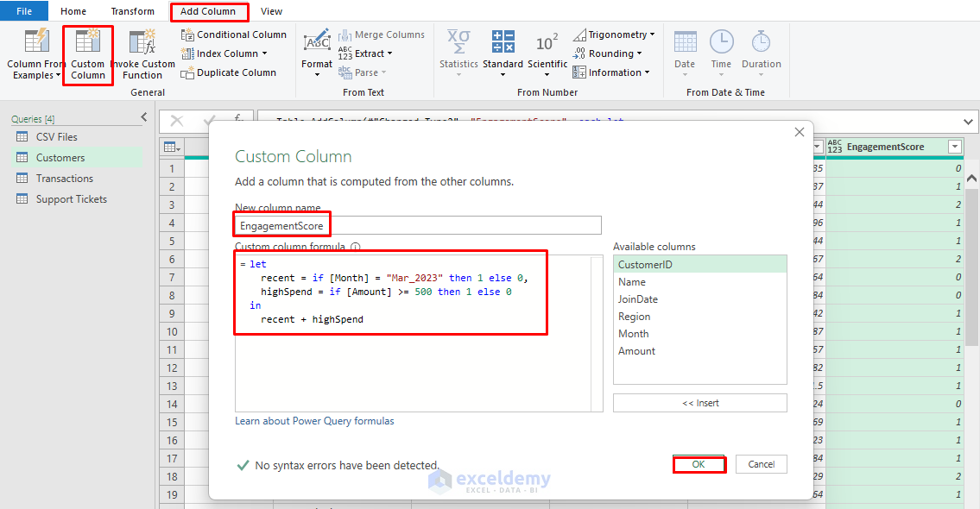Select CustomerID in Available columns
The width and height of the screenshot is (980, 509).
[700, 264]
